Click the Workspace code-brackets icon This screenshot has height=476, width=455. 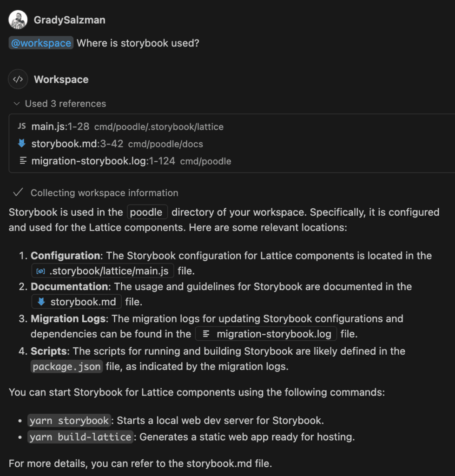point(18,79)
